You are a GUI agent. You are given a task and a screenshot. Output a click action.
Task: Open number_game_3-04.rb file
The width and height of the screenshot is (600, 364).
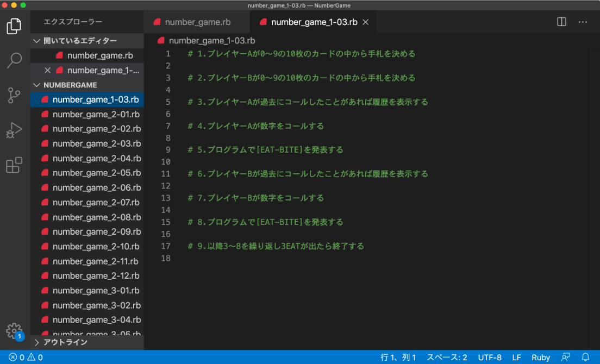point(87,319)
